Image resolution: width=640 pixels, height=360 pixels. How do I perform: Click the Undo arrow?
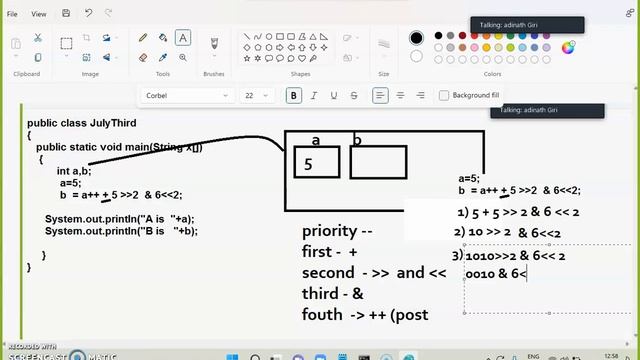coord(88,13)
